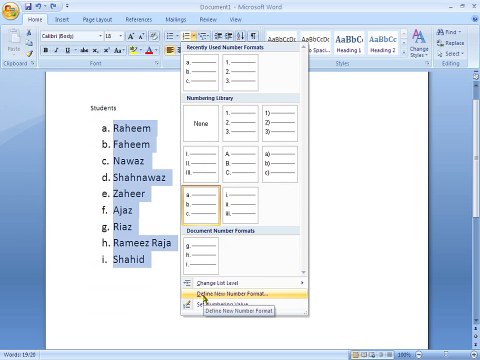The width and height of the screenshot is (480, 360).
Task: Toggle strikethrough formatting
Action: [x=84, y=50]
